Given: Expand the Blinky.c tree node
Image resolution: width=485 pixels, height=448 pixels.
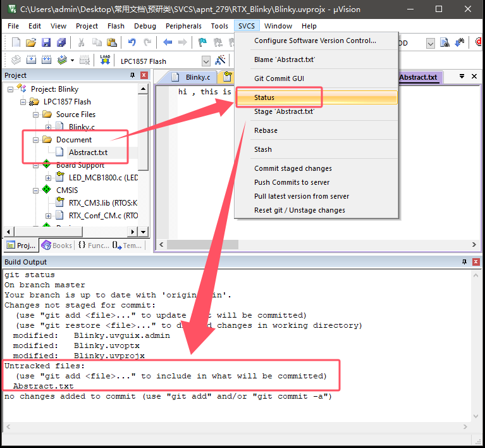Looking at the screenshot, I should (x=49, y=127).
